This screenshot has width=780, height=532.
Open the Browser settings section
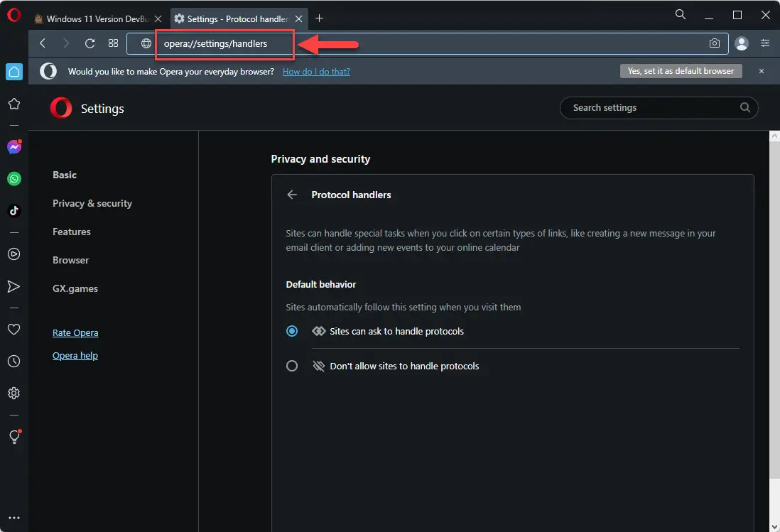click(x=70, y=260)
